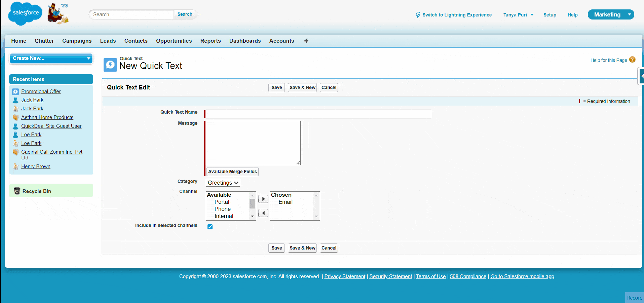Open the Category dropdown showing Greetings

coord(223,183)
